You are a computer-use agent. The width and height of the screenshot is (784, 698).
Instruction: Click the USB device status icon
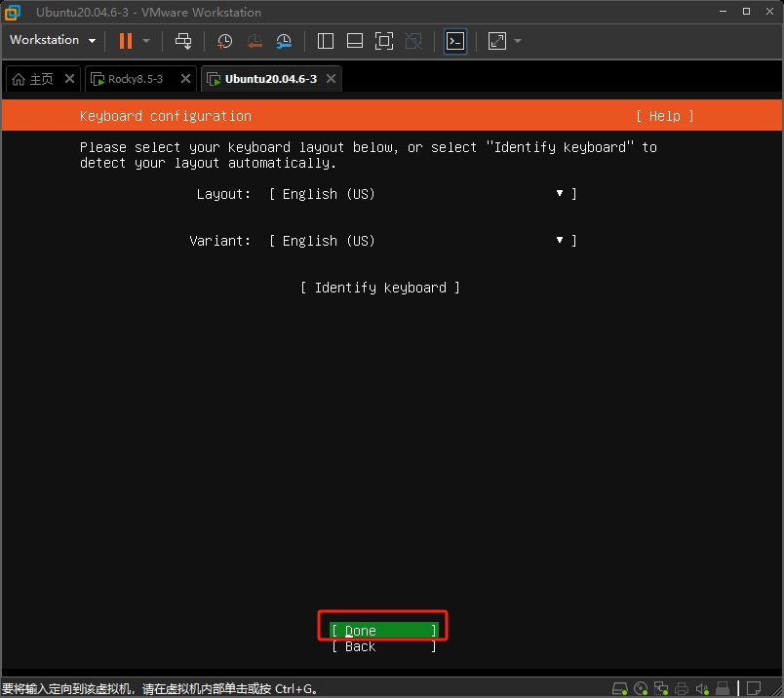723,689
